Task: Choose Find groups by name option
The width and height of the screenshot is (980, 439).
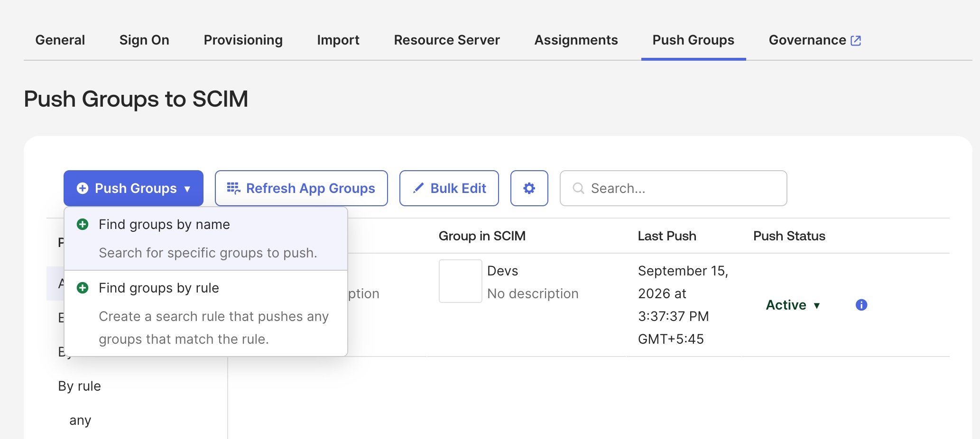Action: pyautogui.click(x=206, y=238)
